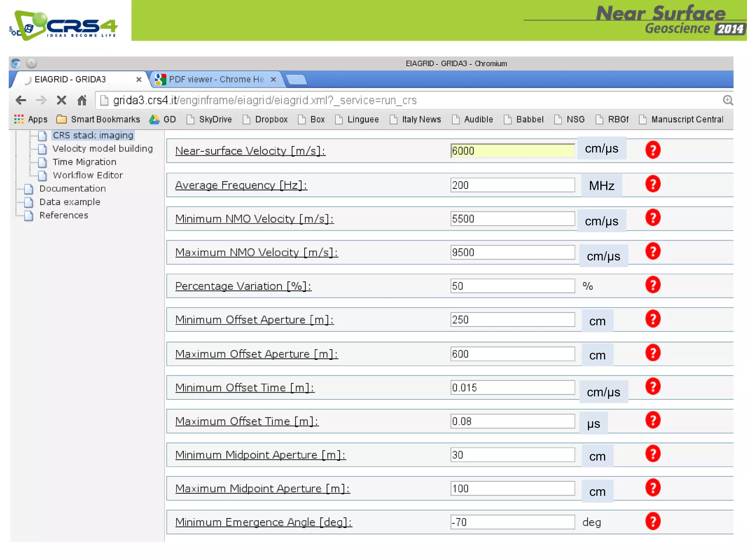
Task: Click the Minimum Offset Aperture field showing 250
Action: pyautogui.click(x=512, y=320)
